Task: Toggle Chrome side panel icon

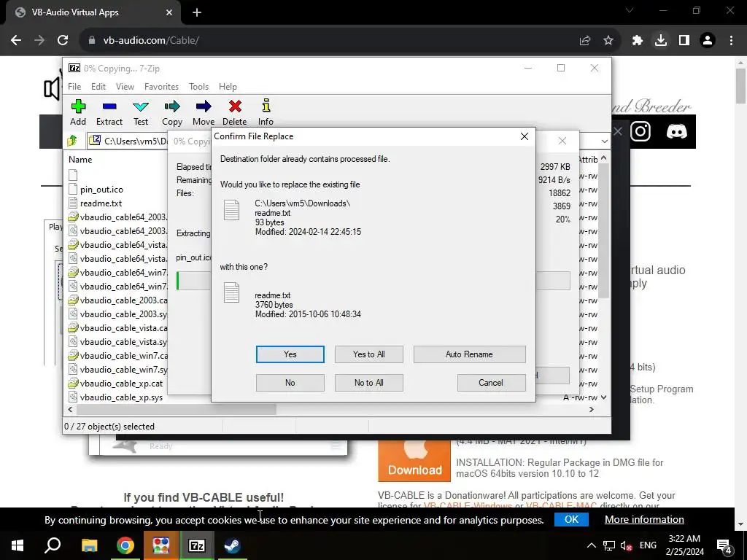Action: point(684,41)
